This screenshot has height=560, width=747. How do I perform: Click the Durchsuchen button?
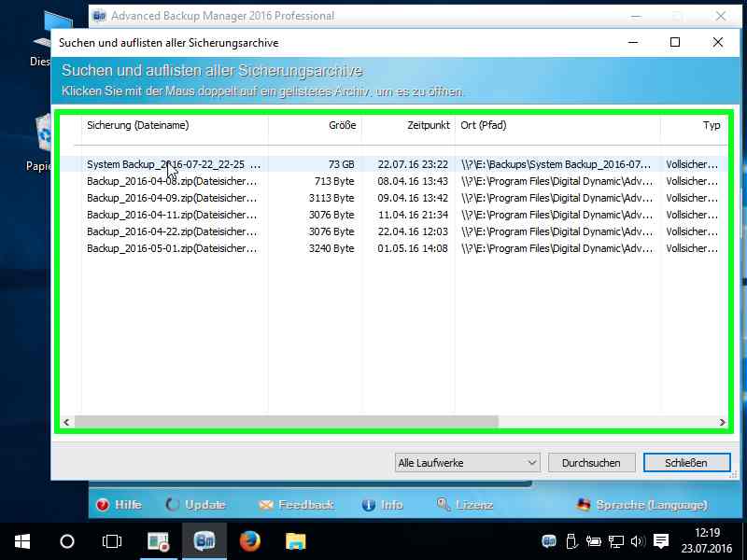tap(591, 462)
